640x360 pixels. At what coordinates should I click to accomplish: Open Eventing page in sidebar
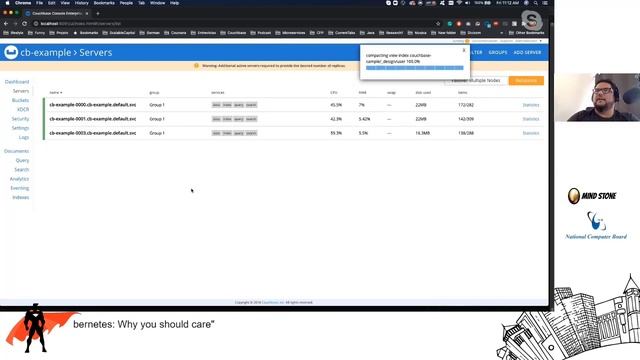pyautogui.click(x=20, y=188)
